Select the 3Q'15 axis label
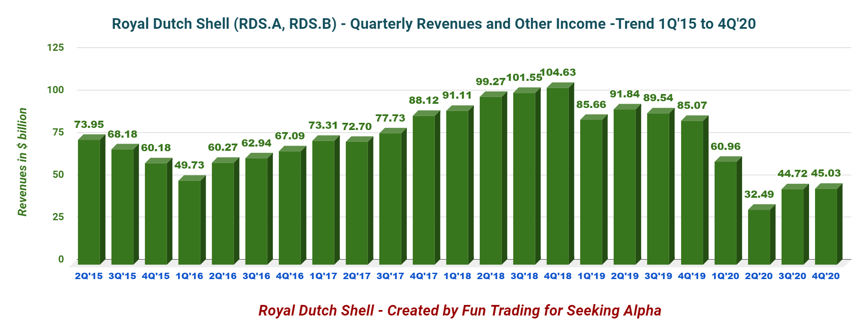Screen dimensions: 868x335 point(122,276)
